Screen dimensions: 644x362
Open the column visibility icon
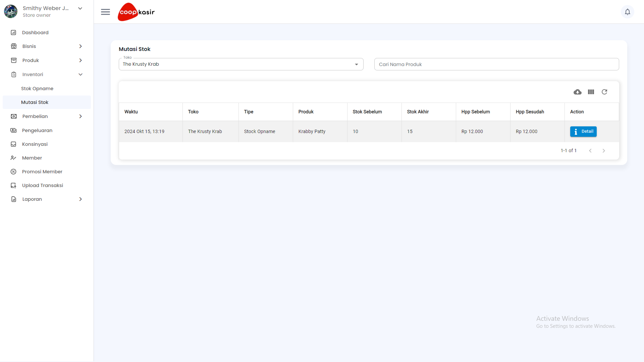(591, 92)
